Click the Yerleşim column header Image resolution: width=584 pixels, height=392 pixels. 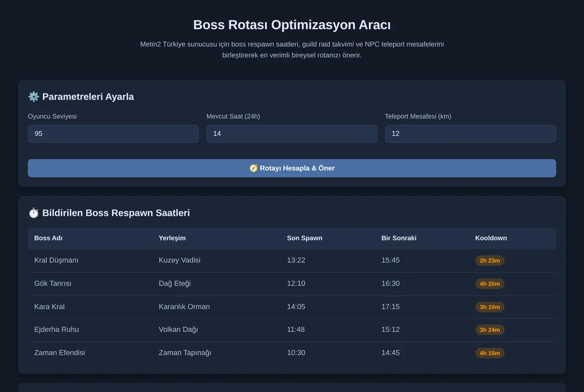point(172,238)
